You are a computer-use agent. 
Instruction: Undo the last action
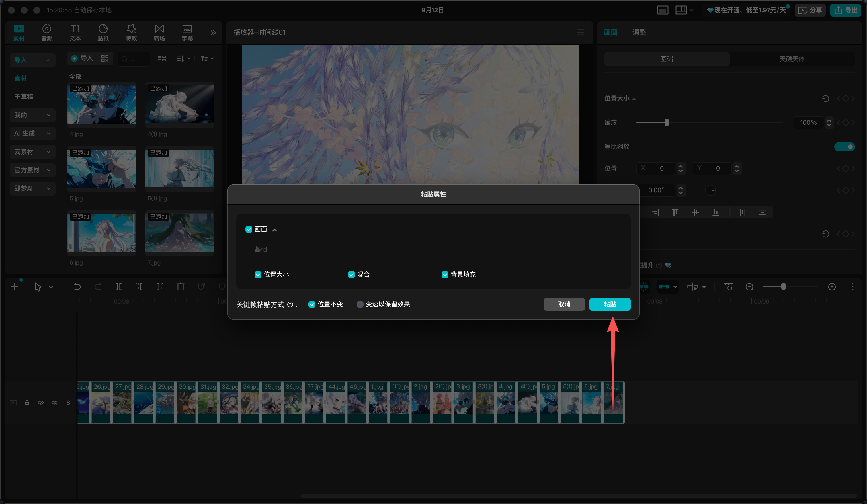[77, 287]
